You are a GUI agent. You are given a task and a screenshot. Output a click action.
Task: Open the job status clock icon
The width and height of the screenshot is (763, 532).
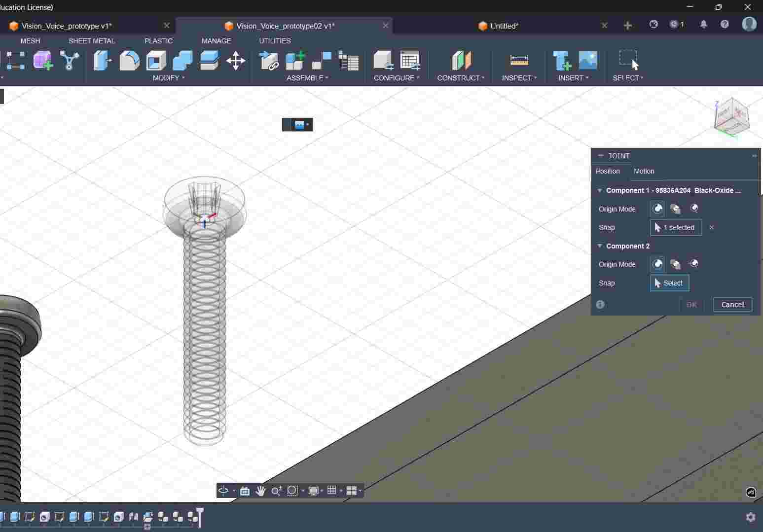pos(677,24)
